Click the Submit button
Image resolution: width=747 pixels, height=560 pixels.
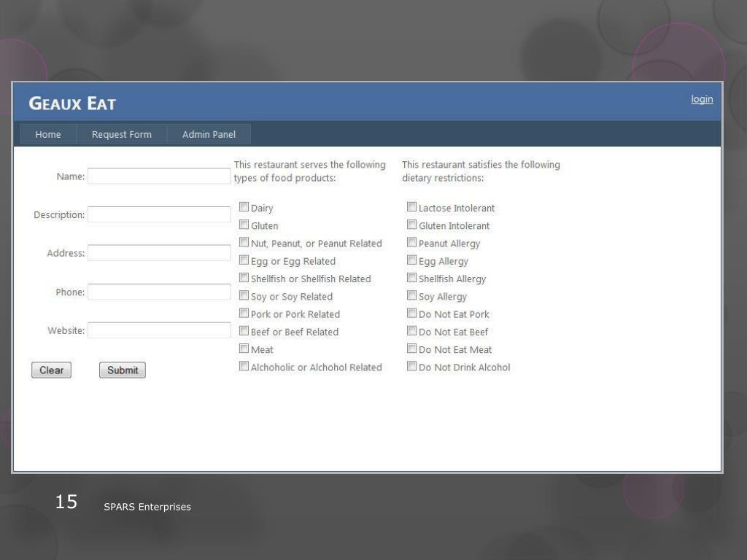click(x=123, y=370)
